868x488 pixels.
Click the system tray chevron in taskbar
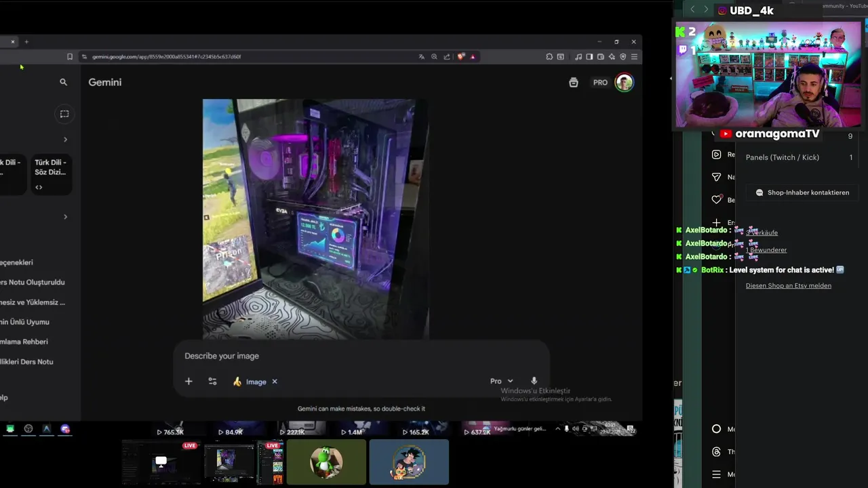pyautogui.click(x=557, y=429)
